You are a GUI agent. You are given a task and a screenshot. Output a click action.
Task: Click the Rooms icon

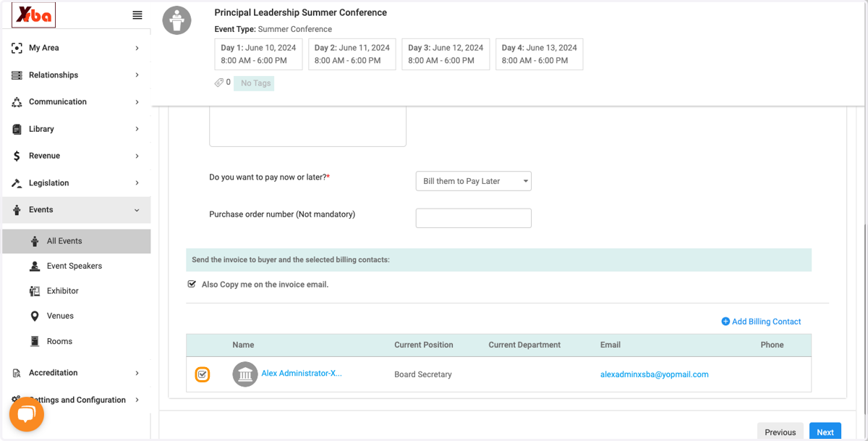point(34,342)
